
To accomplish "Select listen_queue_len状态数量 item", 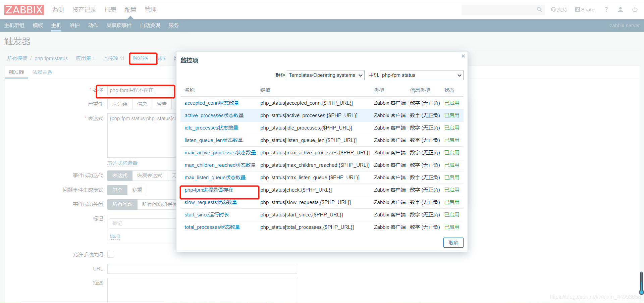I will tap(214, 140).
